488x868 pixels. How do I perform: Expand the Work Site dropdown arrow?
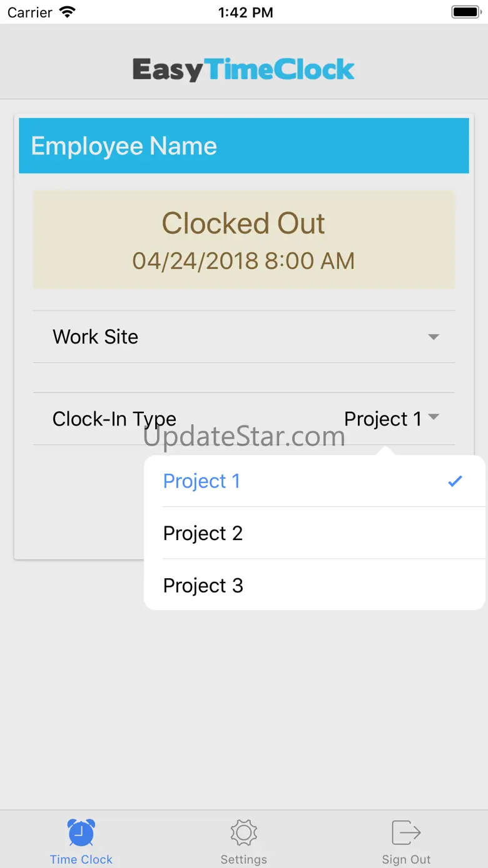pos(433,337)
